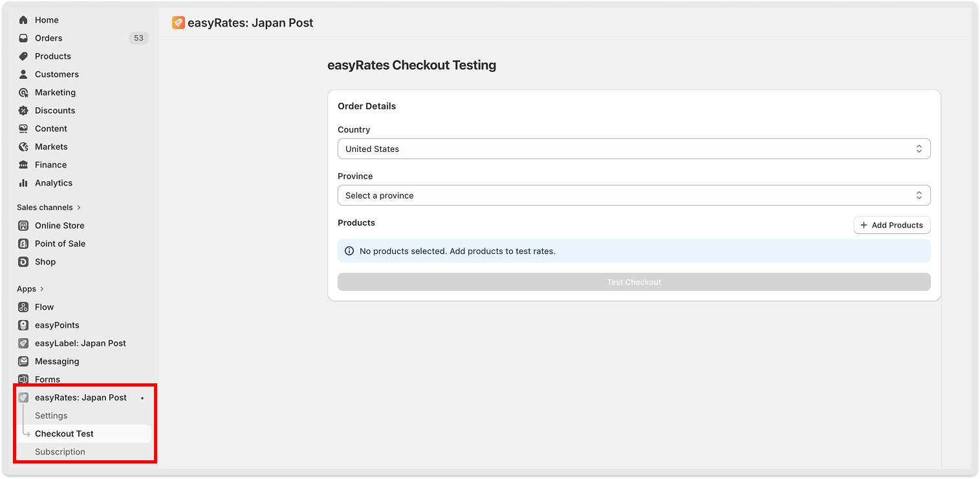The width and height of the screenshot is (980, 479).
Task: Click the Add Products button
Action: (x=892, y=225)
